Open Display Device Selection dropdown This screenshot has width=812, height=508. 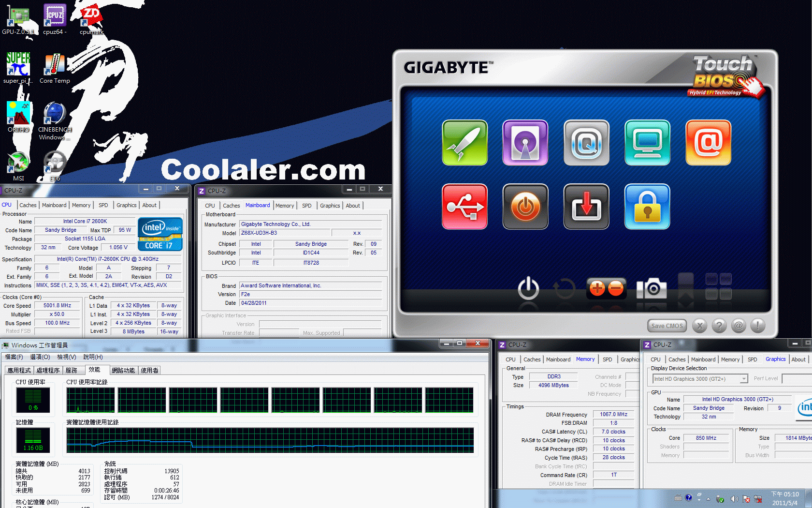(x=700, y=379)
